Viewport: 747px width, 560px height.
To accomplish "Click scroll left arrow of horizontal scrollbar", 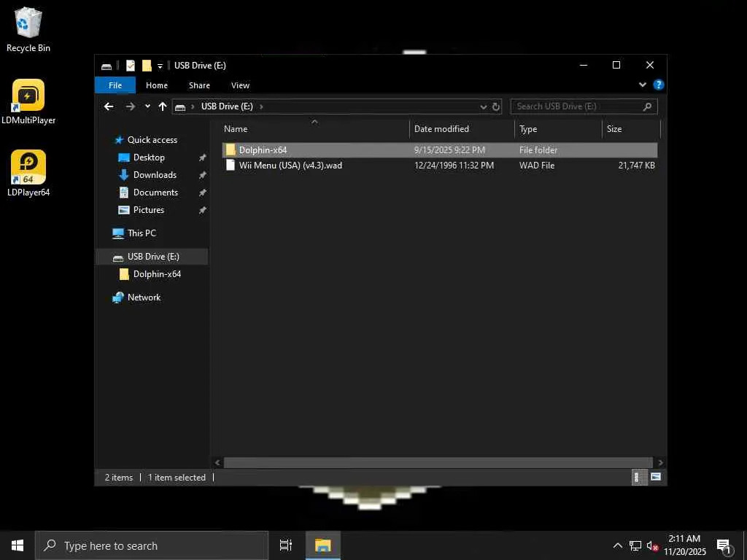I will pos(217,462).
